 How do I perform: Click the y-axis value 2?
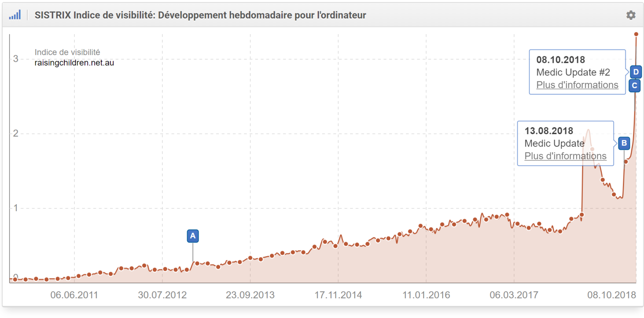pyautogui.click(x=16, y=134)
